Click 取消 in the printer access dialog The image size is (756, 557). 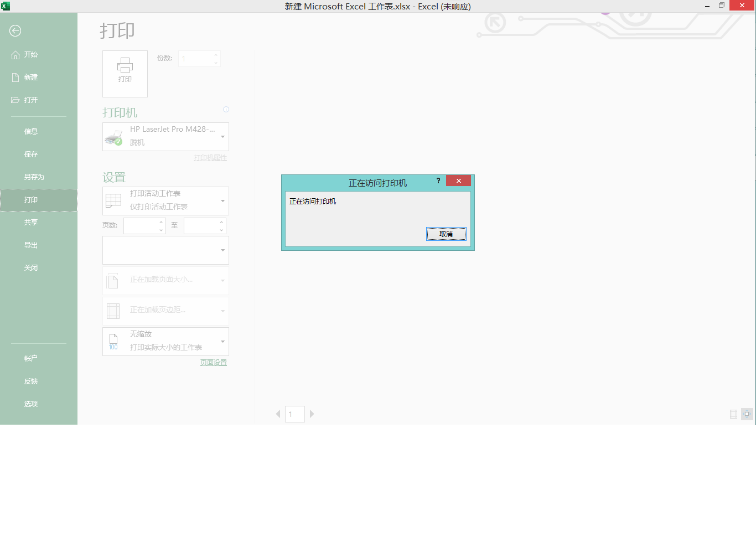(x=446, y=234)
